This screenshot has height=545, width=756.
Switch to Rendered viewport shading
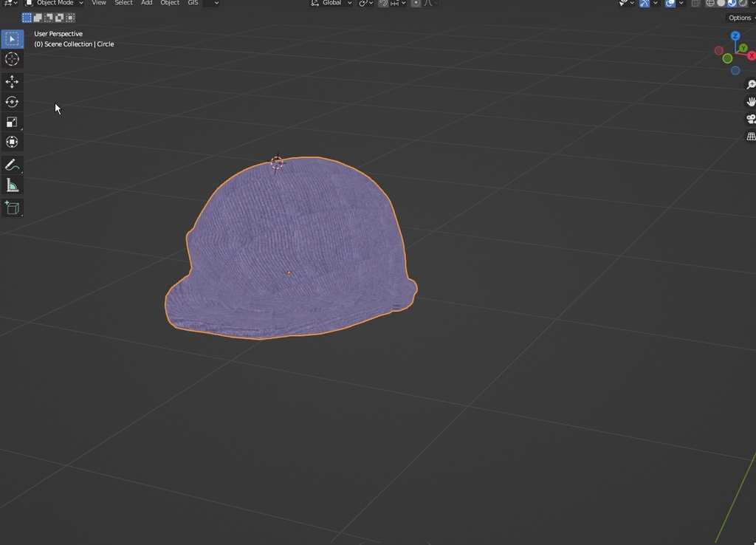pyautogui.click(x=743, y=3)
